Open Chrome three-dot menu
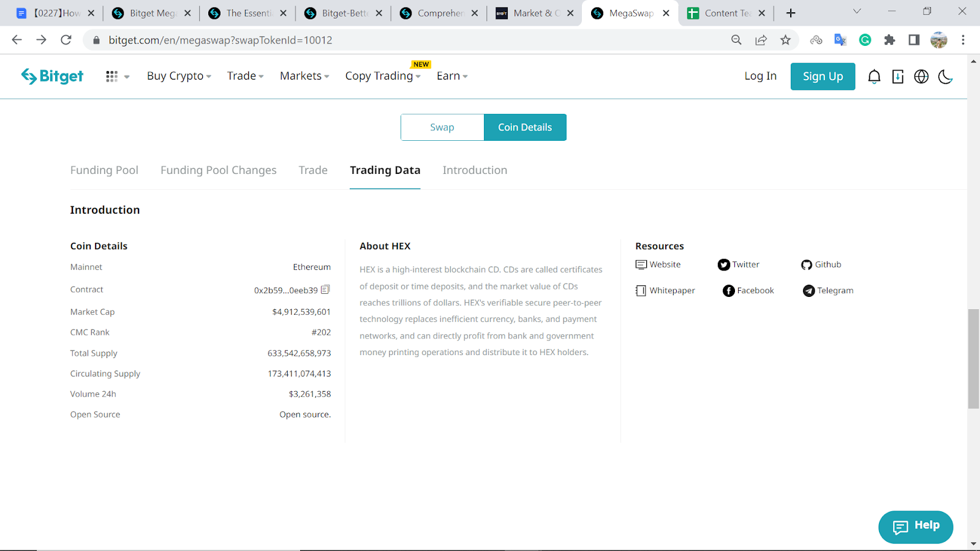 click(963, 40)
